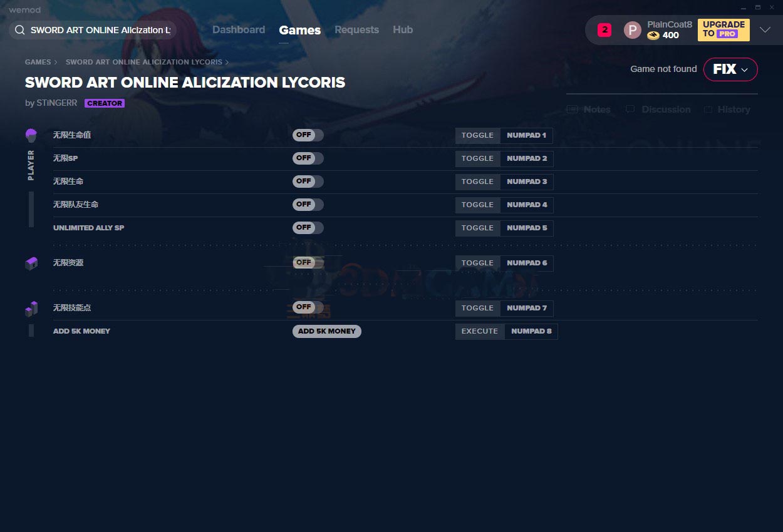Open the Sword Art Online Alicization Lycoris breadcrumb
783x532 pixels.
pos(144,63)
